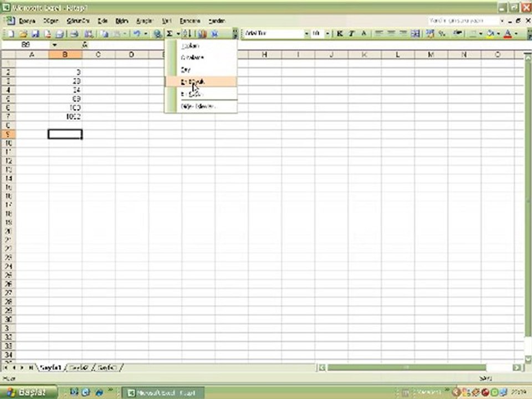This screenshot has width=532, height=399.
Task: Switch to the Sayfa2 sheet tab
Action: pos(79,368)
